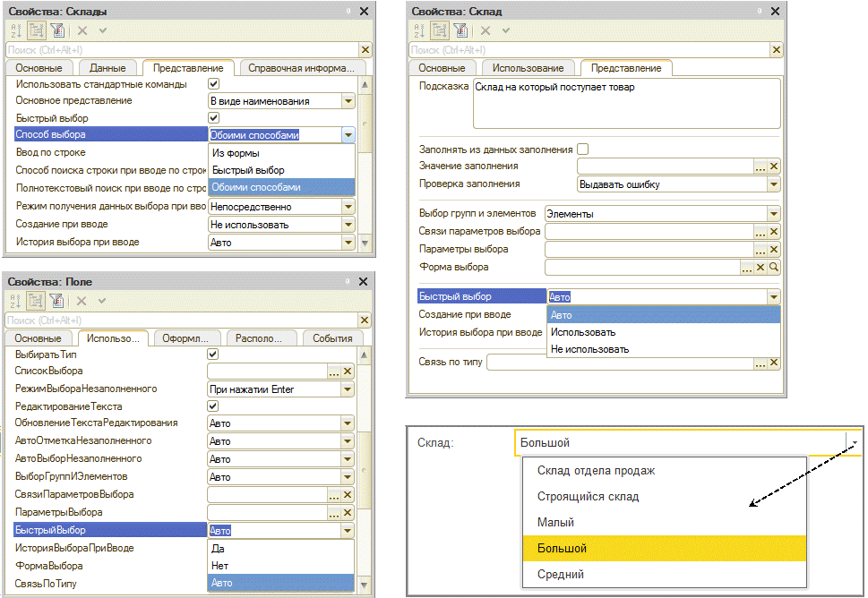Expand the Основное представление dropdown
The height and width of the screenshot is (598, 868).
click(x=348, y=101)
